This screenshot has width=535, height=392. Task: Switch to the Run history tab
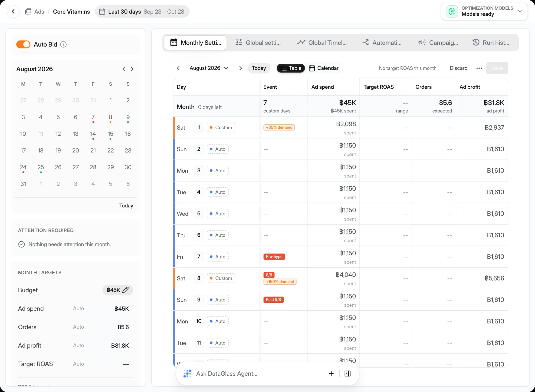tap(491, 43)
